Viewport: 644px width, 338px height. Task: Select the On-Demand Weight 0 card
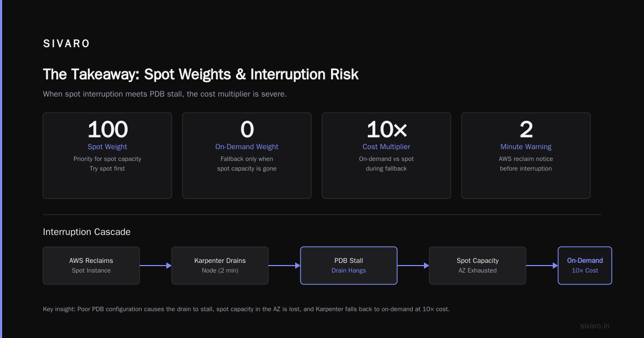tap(247, 156)
